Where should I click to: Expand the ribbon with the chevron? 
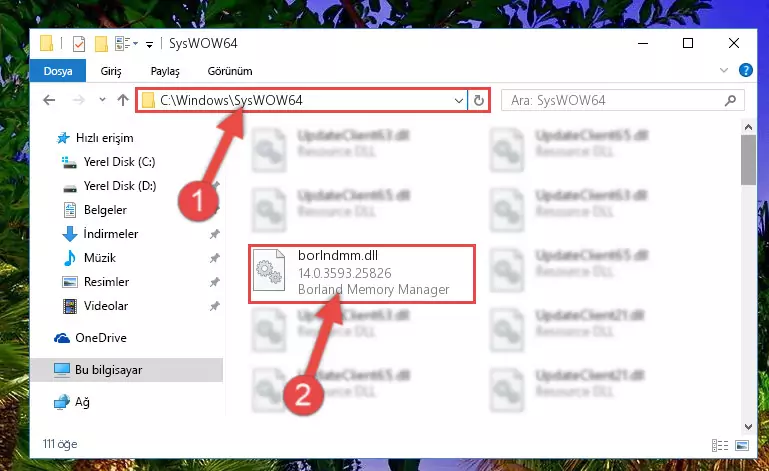click(723, 71)
